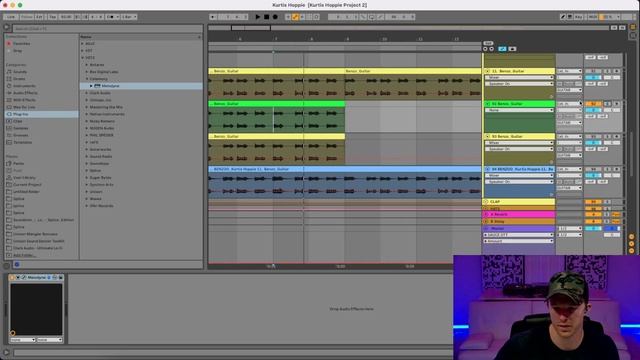Expand the Native Instruments folder
Image resolution: width=640 pixels, height=360 pixels.
click(x=87, y=114)
